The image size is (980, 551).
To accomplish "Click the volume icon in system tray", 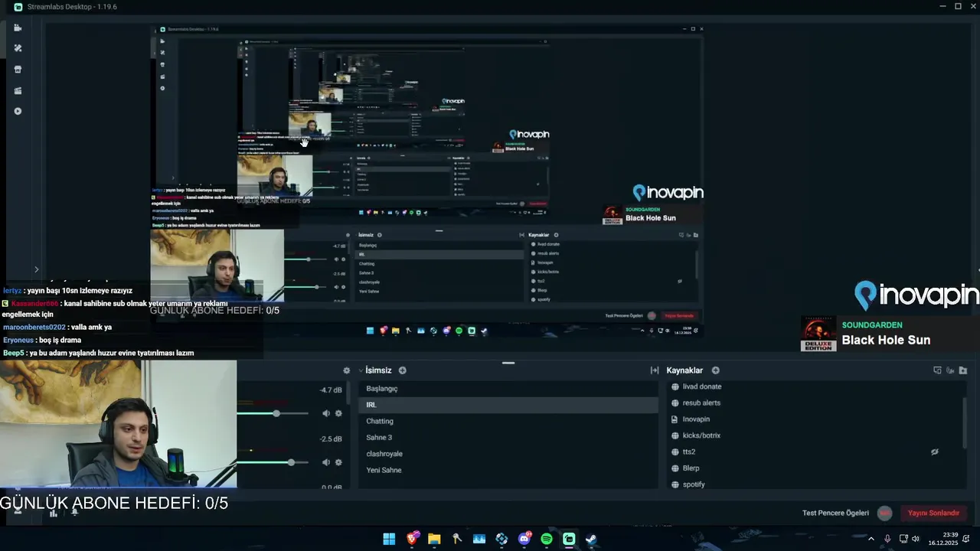I will (x=916, y=539).
